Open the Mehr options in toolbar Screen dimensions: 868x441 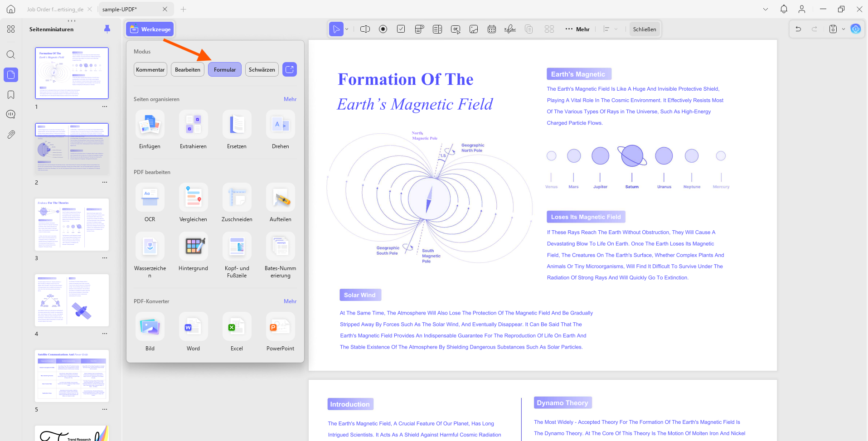(x=577, y=29)
